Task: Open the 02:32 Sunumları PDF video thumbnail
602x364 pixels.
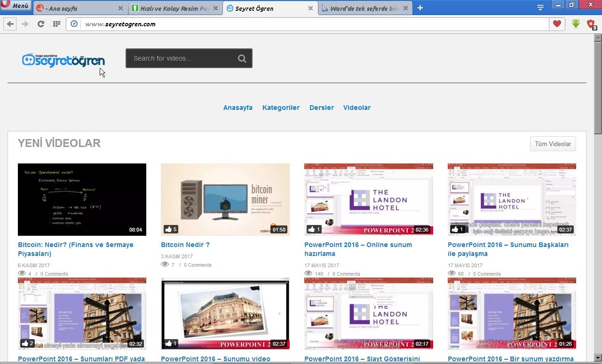Action: tap(82, 313)
